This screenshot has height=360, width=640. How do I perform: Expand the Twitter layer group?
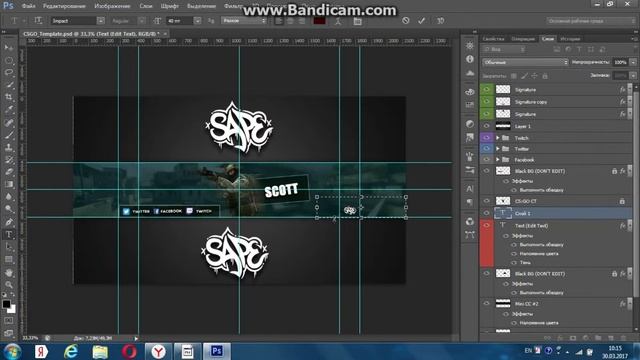(x=498, y=149)
